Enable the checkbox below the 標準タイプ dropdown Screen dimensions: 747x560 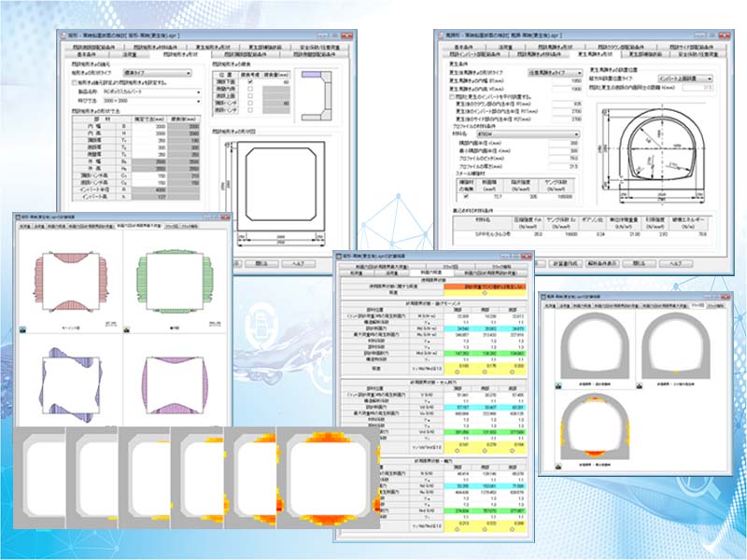click(74, 82)
